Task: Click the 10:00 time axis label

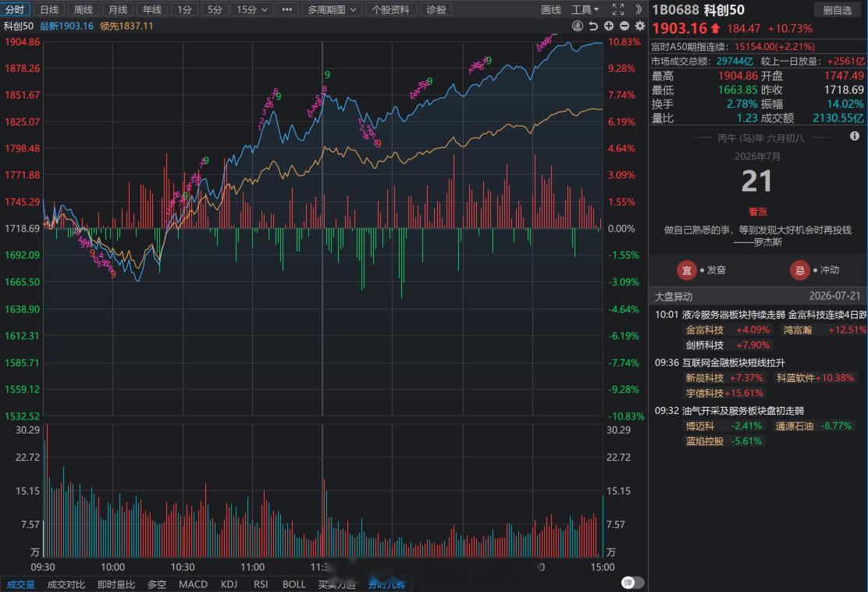Action: [x=113, y=567]
